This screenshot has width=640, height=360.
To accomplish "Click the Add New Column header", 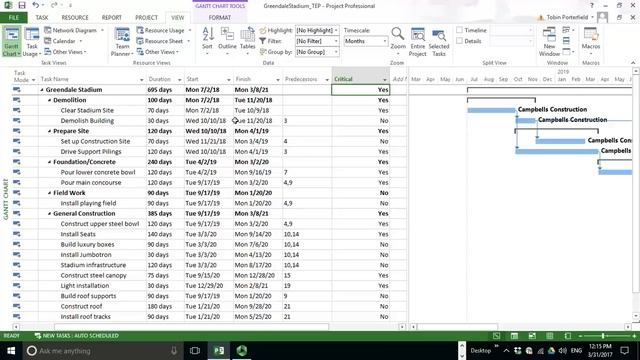I will pyautogui.click(x=399, y=79).
